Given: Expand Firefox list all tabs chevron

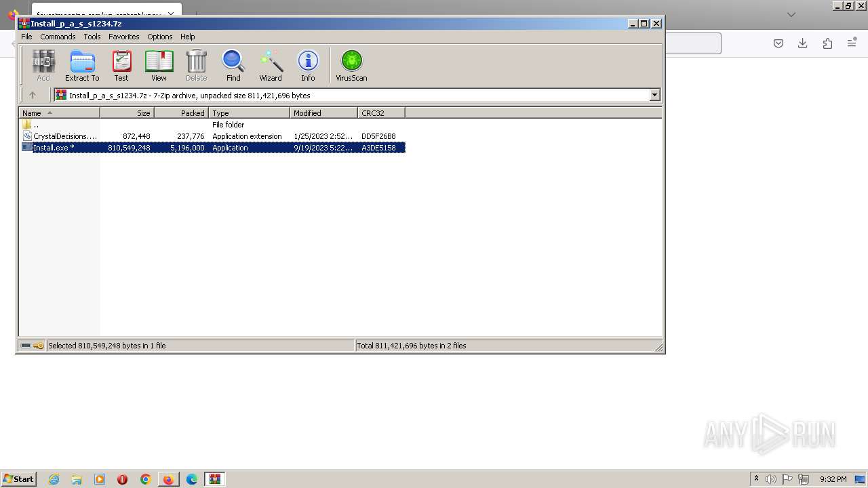Looking at the screenshot, I should (x=791, y=14).
